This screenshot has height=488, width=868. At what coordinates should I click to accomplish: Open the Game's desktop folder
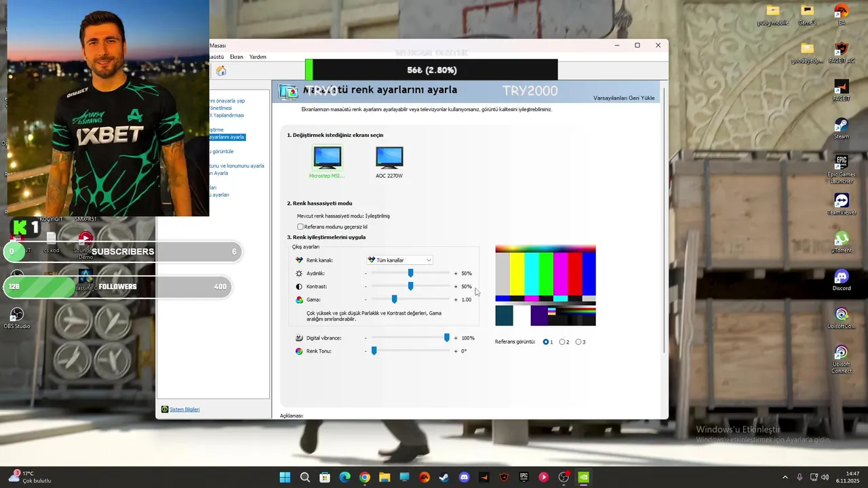807,15
